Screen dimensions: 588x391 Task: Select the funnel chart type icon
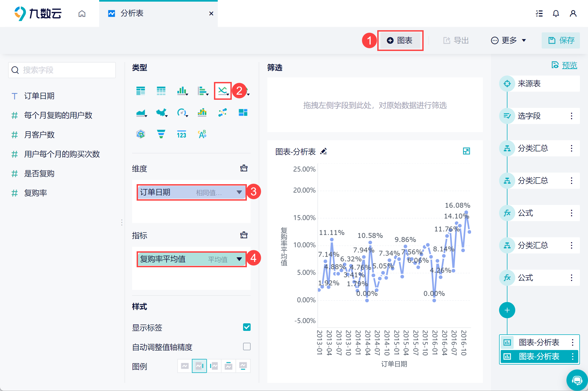(161, 134)
